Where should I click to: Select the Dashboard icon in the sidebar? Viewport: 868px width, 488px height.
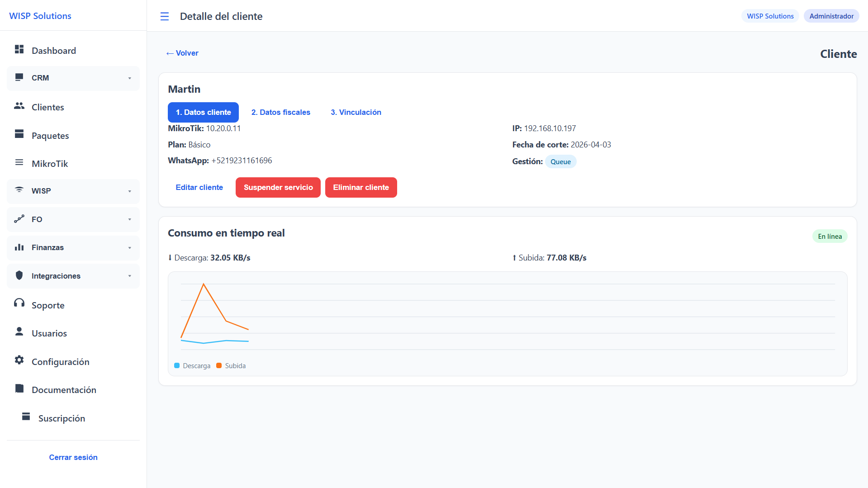(x=19, y=50)
